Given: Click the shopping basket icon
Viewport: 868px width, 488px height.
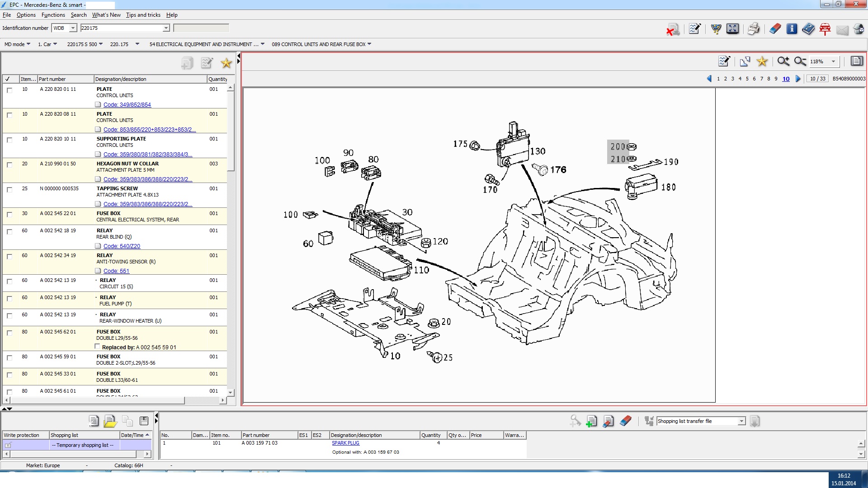Looking at the screenshot, I should click(716, 29).
